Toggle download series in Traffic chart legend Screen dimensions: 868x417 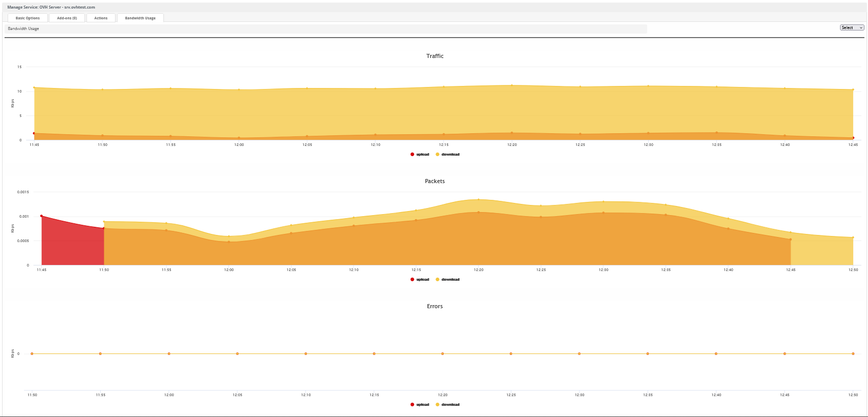[448, 154]
